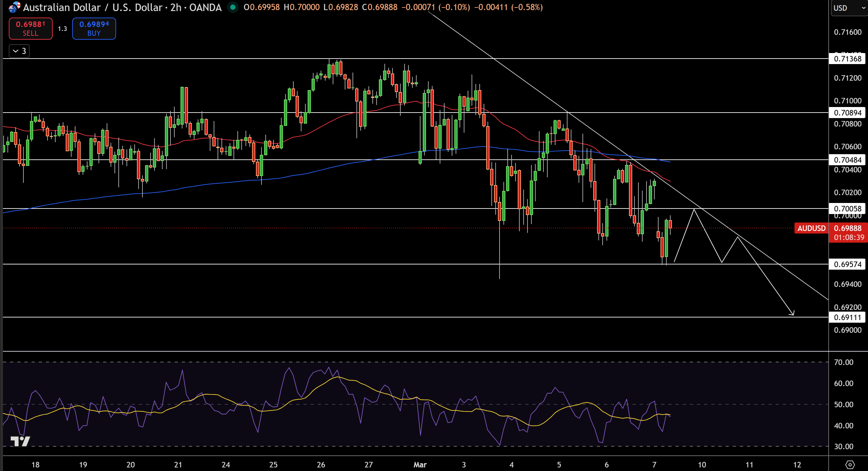Click the BUY price button

point(94,29)
